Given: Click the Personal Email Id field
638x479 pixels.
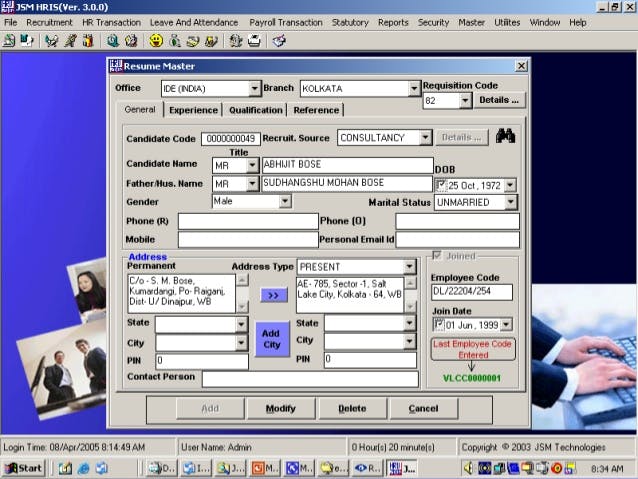Looking at the screenshot, I should pos(457,240).
